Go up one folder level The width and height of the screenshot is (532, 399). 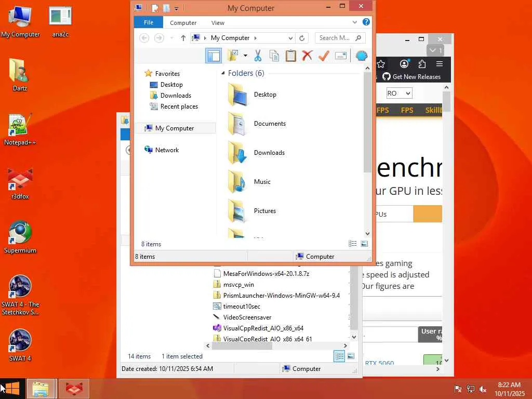point(183,38)
